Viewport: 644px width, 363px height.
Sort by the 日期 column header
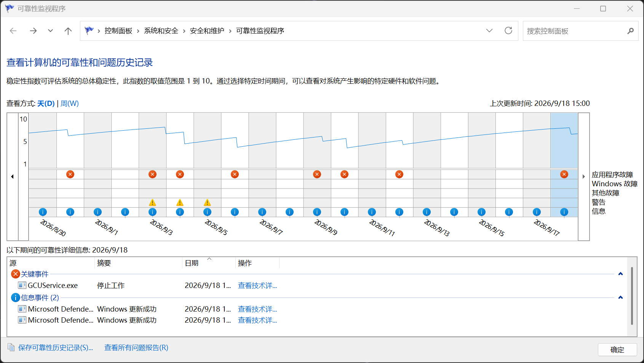[209, 263]
